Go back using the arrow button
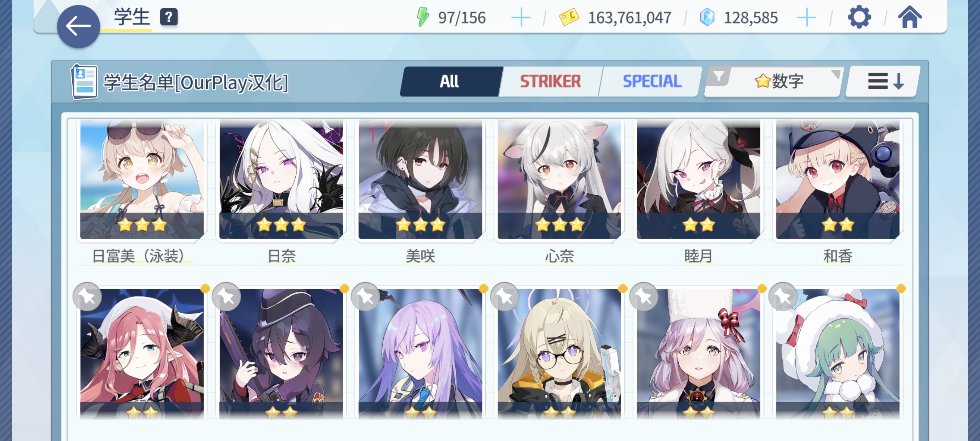Screen dimensions: 980x441 [78, 27]
